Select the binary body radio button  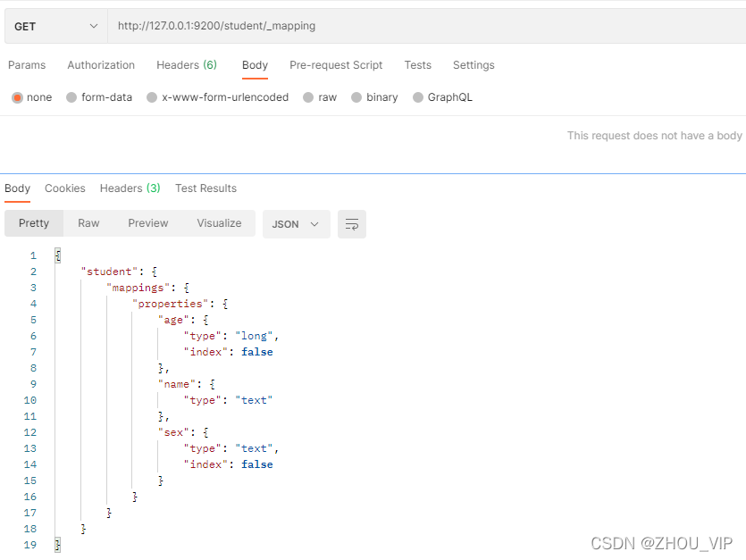coord(356,97)
